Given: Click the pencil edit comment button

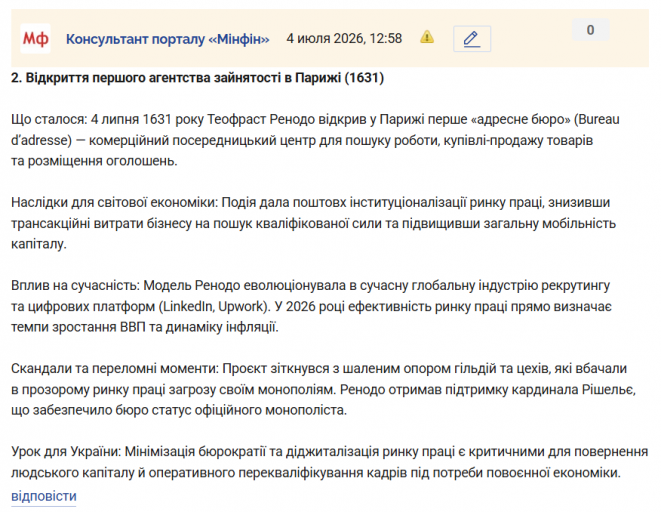Looking at the screenshot, I should (x=472, y=39).
